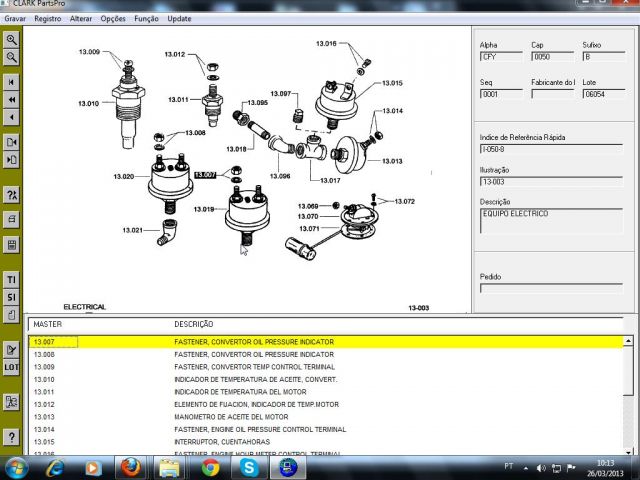Open the Registro menu
The height and width of the screenshot is (480, 640).
(48, 19)
